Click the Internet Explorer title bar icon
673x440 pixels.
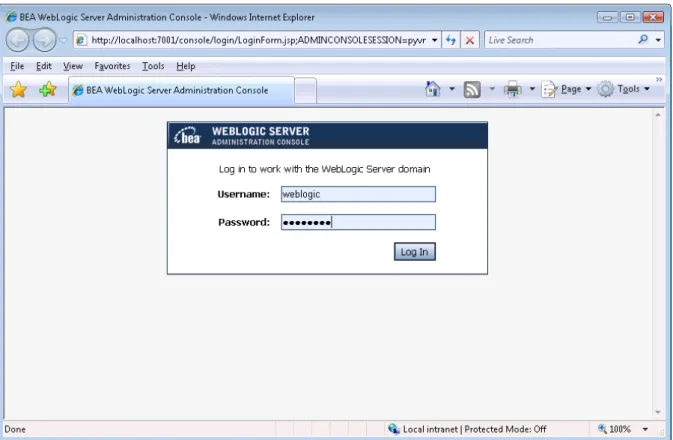click(x=11, y=17)
